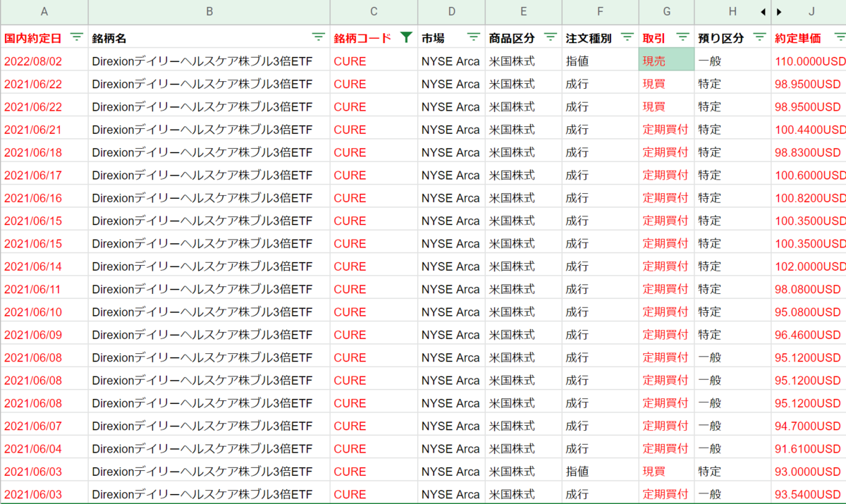The image size is (846, 504).
Task: Select date cell 2021/06/10
Action: tap(44, 312)
